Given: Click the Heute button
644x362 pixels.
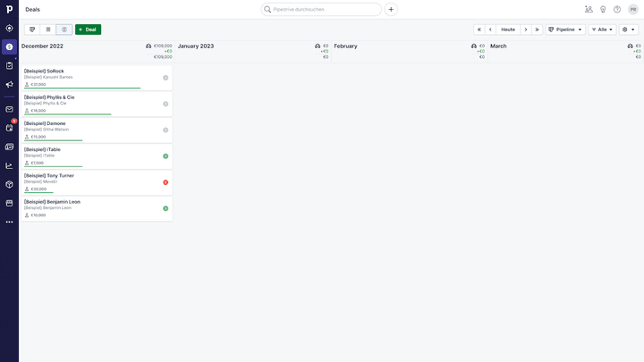Looking at the screenshot, I should coord(508,29).
